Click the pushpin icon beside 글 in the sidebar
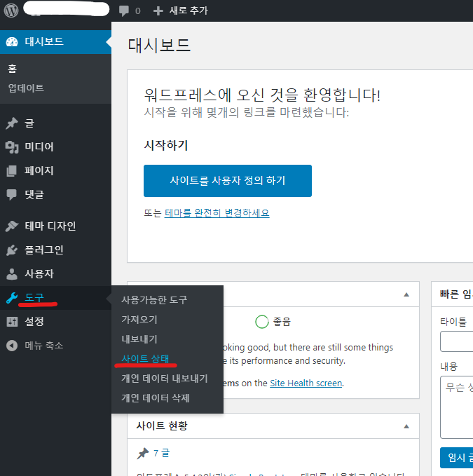 coord(12,123)
